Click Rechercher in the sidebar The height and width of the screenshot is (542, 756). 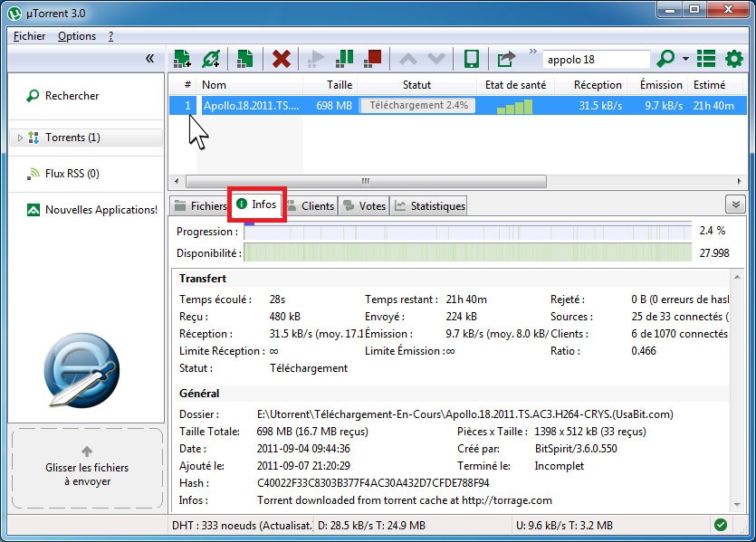pos(72,96)
